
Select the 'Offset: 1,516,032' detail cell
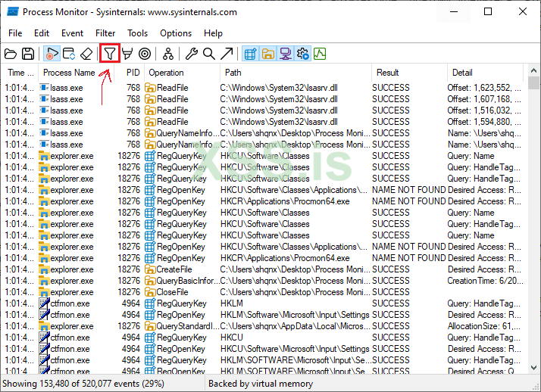pyautogui.click(x=484, y=110)
